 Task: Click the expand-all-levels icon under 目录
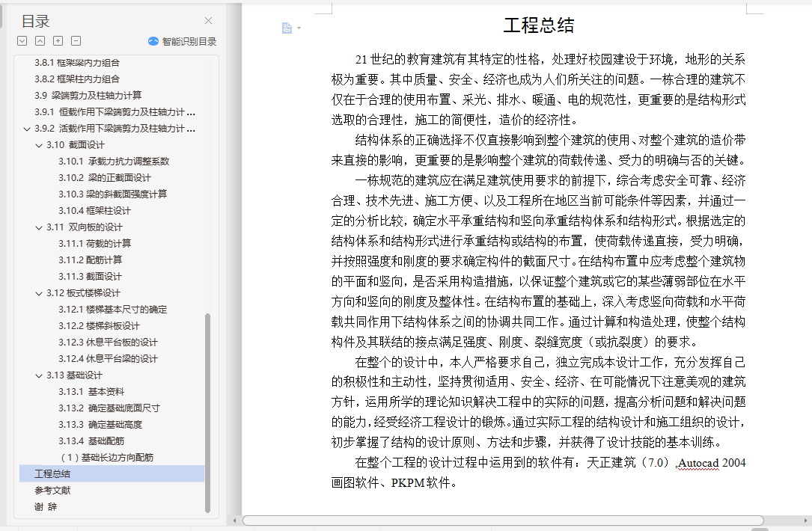click(22, 41)
